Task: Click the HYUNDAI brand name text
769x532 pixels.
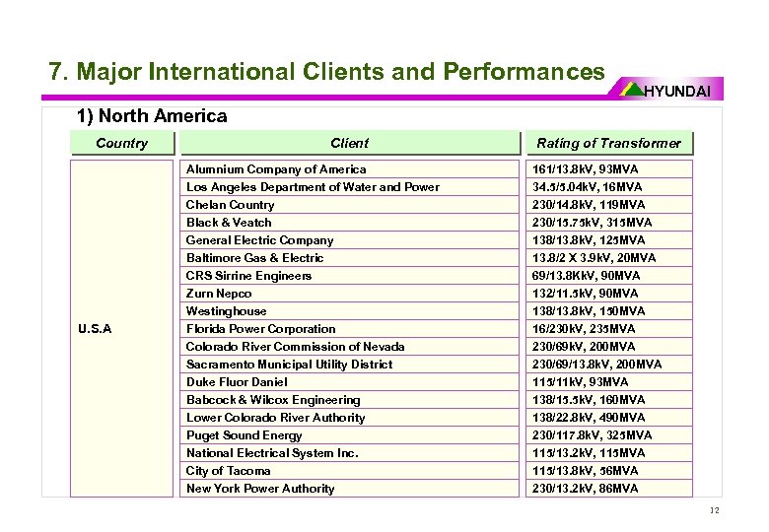Action: pos(676,92)
